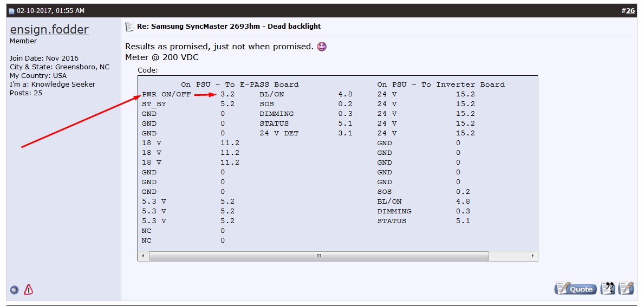Click 'Posts: 25' text
Screen dimensions: 644x306
coord(25,93)
